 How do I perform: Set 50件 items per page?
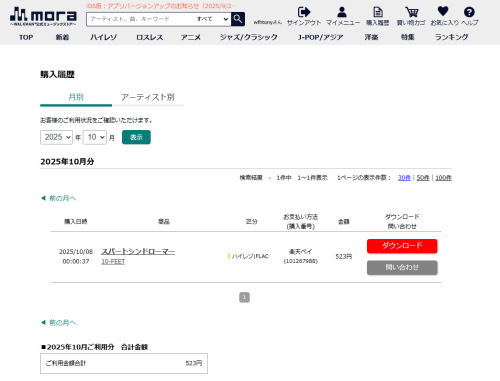click(x=423, y=178)
